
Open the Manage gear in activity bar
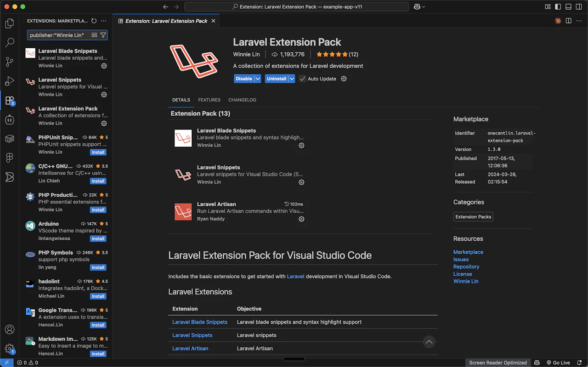(x=10, y=349)
